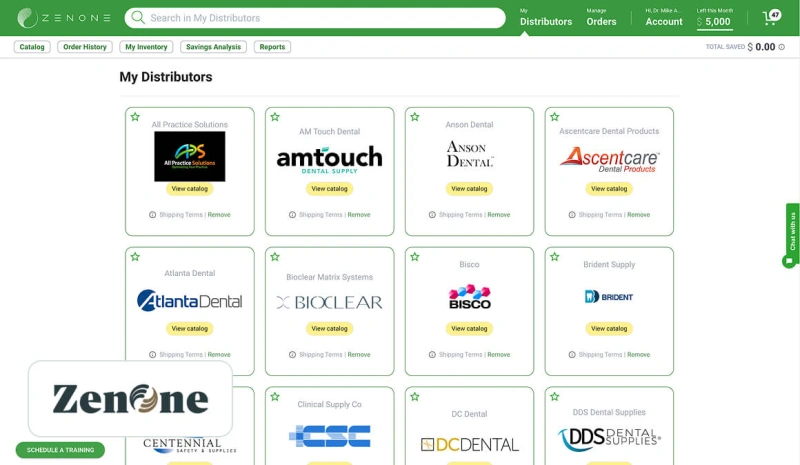Click the magnifier icon in the search bar
800x465 pixels.
tap(138, 18)
